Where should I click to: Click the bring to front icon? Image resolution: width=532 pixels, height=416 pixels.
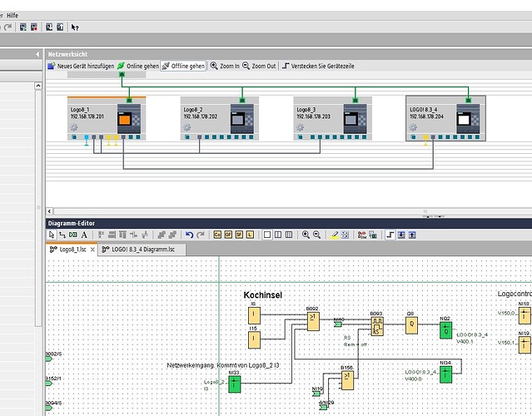(x=162, y=235)
